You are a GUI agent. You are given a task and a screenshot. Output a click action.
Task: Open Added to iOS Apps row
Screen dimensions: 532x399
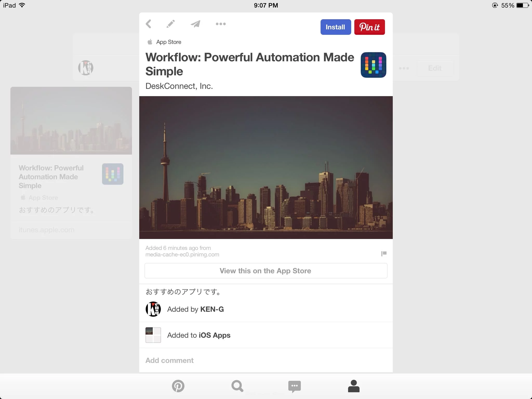(266, 335)
